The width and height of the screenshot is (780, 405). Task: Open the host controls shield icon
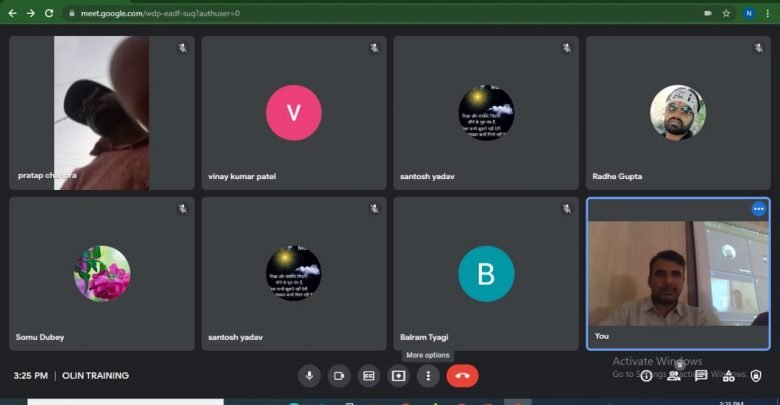click(756, 376)
